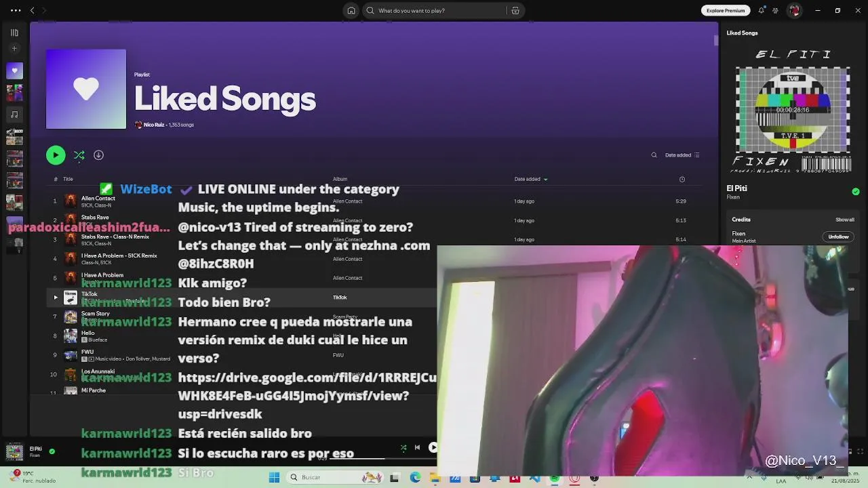Create a playlist with the plus button
This screenshot has height=488, width=868.
(14, 49)
